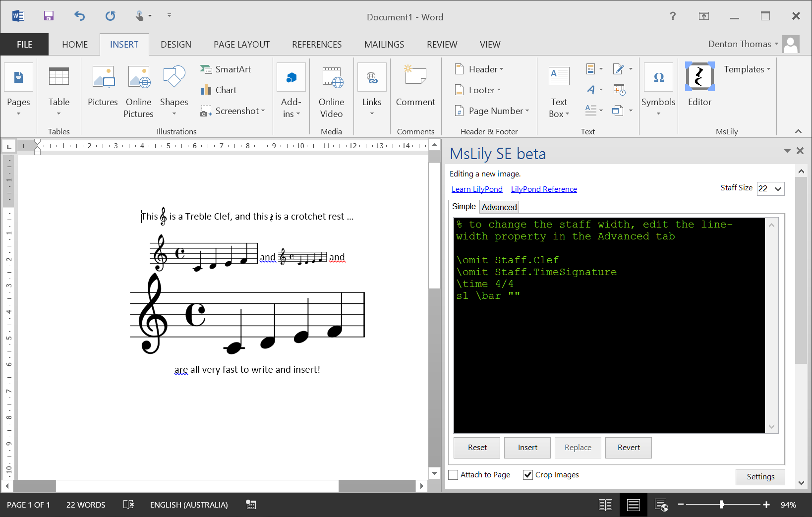Open Drop Cap options
This screenshot has width=812, height=517.
594,111
